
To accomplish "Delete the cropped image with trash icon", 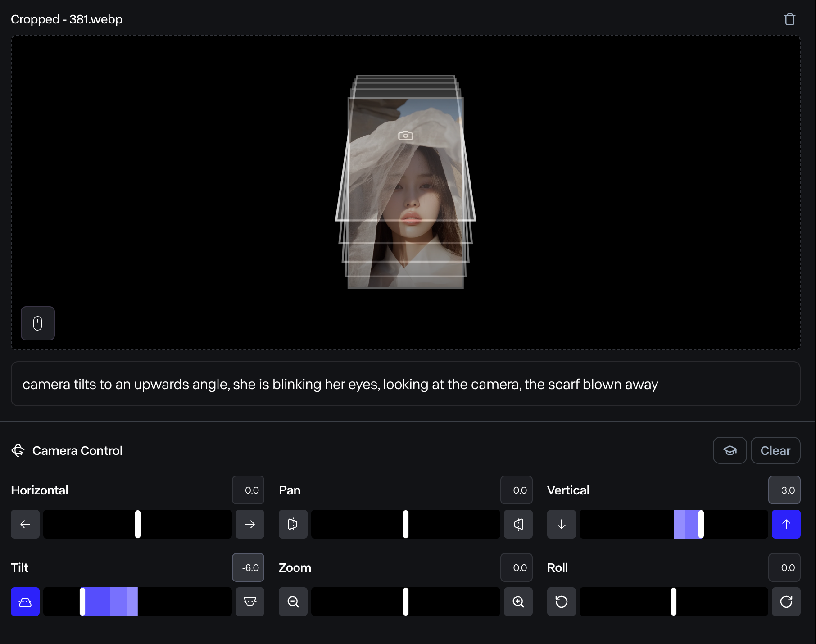I will coord(789,19).
